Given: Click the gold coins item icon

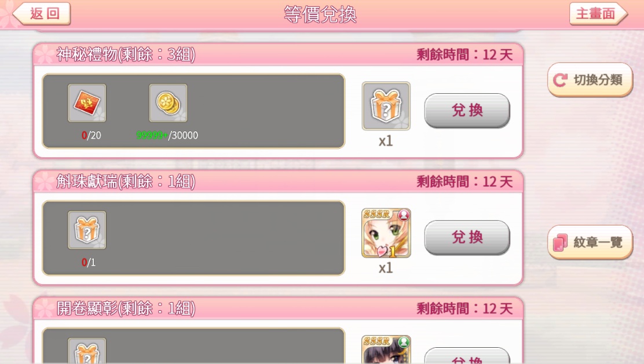Looking at the screenshot, I should 168,103.
